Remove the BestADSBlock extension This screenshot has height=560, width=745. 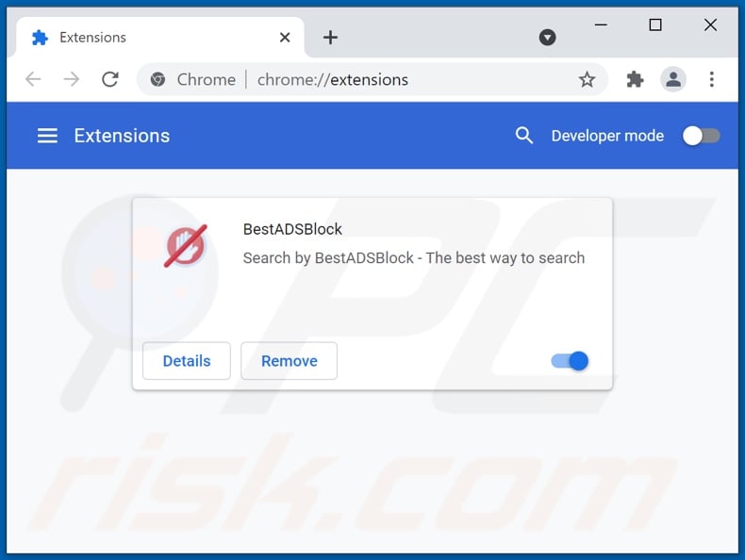[x=289, y=361]
